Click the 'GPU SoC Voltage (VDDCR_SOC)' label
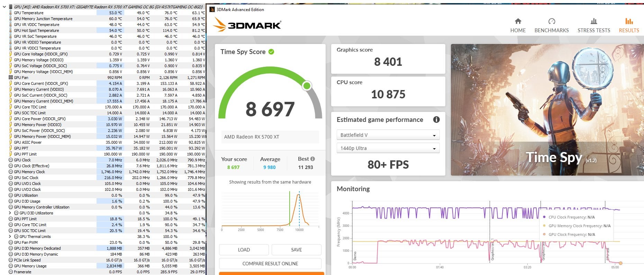 pos(40,66)
